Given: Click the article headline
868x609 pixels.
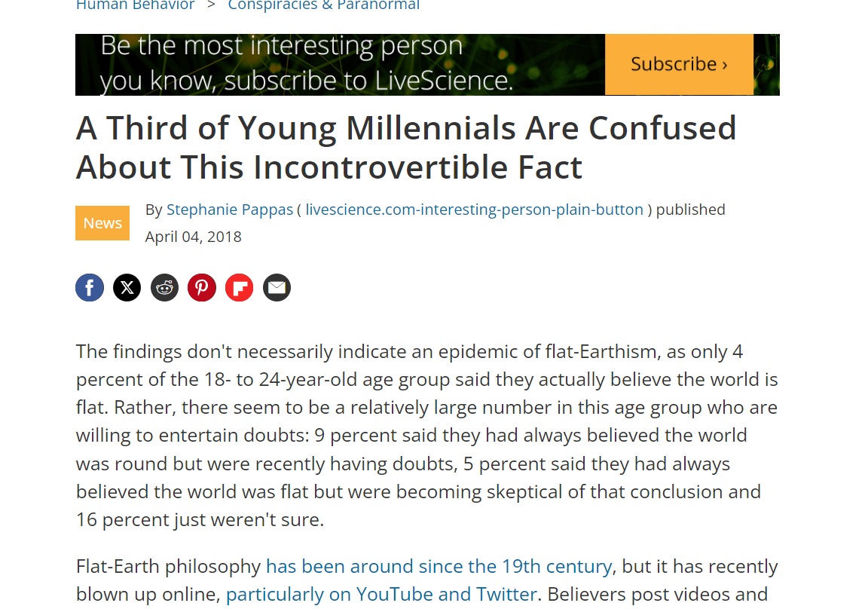Looking at the screenshot, I should pos(406,148).
